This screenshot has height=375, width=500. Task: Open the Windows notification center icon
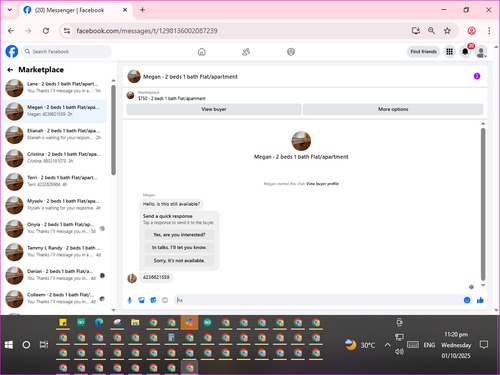(484, 345)
